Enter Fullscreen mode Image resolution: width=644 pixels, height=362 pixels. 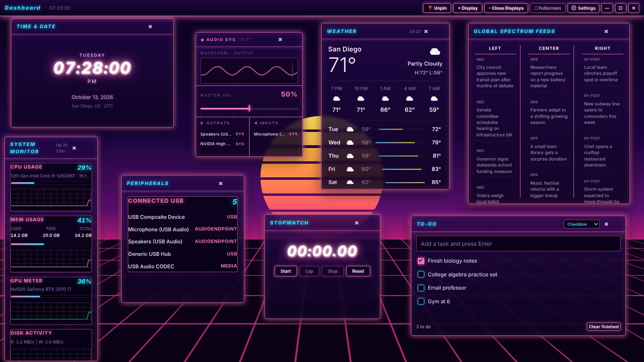[x=547, y=8]
